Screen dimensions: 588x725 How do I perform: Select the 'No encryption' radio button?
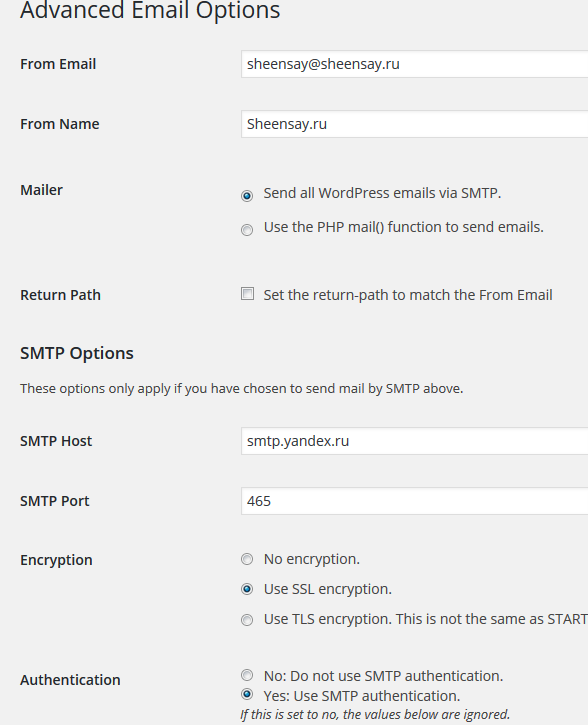click(247, 559)
